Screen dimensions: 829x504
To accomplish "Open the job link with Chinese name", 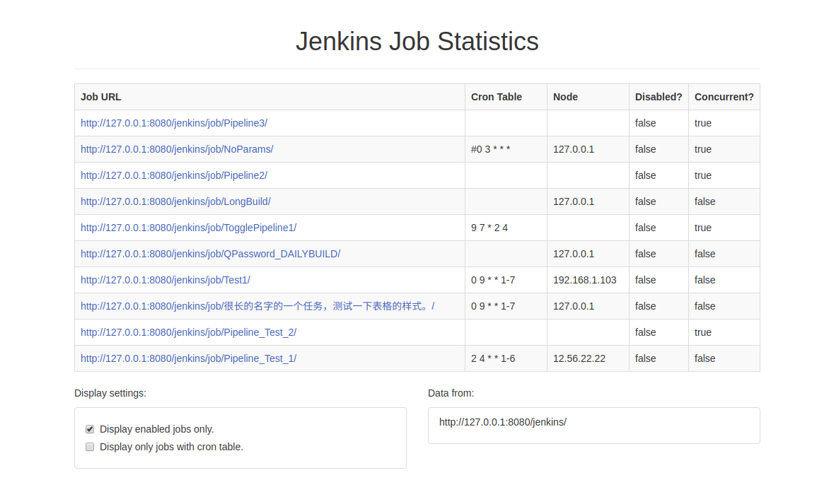I will tap(257, 306).
